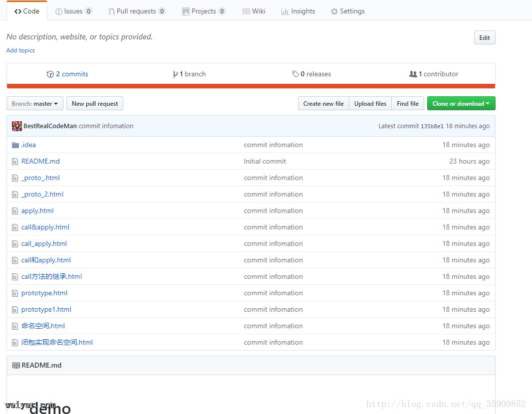The height and width of the screenshot is (414, 532).
Task: Click file icon beside call和apply.html
Action: (15, 261)
